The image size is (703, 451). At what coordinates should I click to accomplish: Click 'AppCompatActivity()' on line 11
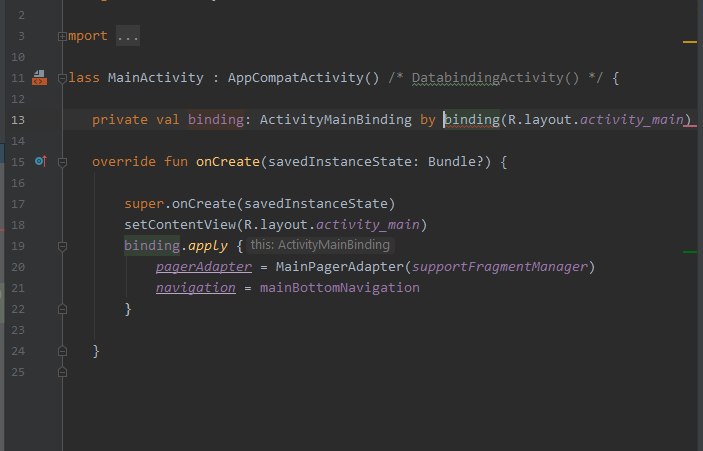[304, 78]
